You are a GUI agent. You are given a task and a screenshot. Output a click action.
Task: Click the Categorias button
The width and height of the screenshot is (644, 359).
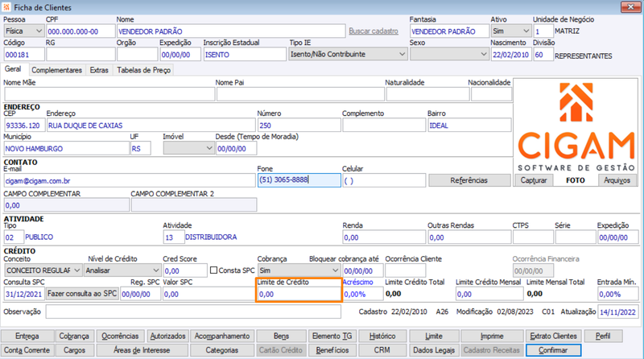pos(222,350)
